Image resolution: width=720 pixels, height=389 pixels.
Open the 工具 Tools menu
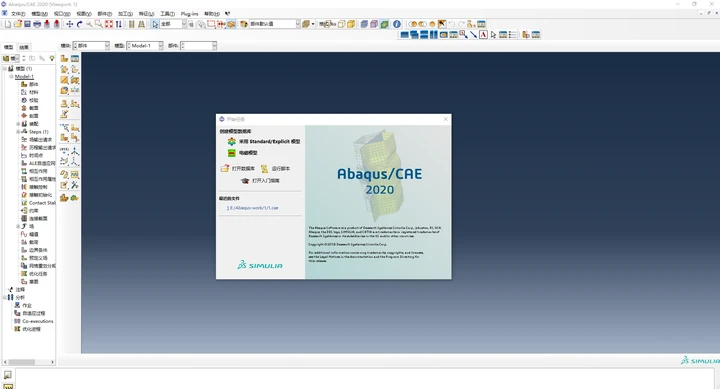(167, 14)
